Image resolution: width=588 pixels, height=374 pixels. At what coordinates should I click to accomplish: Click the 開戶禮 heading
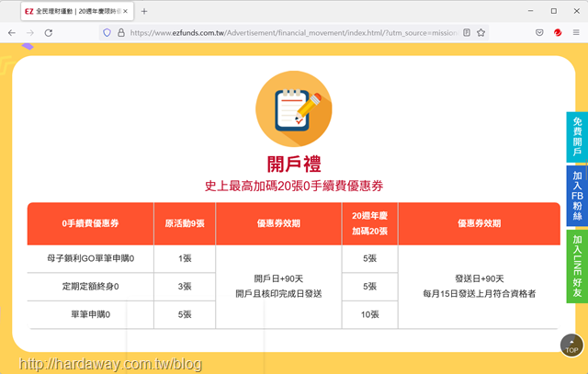pos(294,164)
